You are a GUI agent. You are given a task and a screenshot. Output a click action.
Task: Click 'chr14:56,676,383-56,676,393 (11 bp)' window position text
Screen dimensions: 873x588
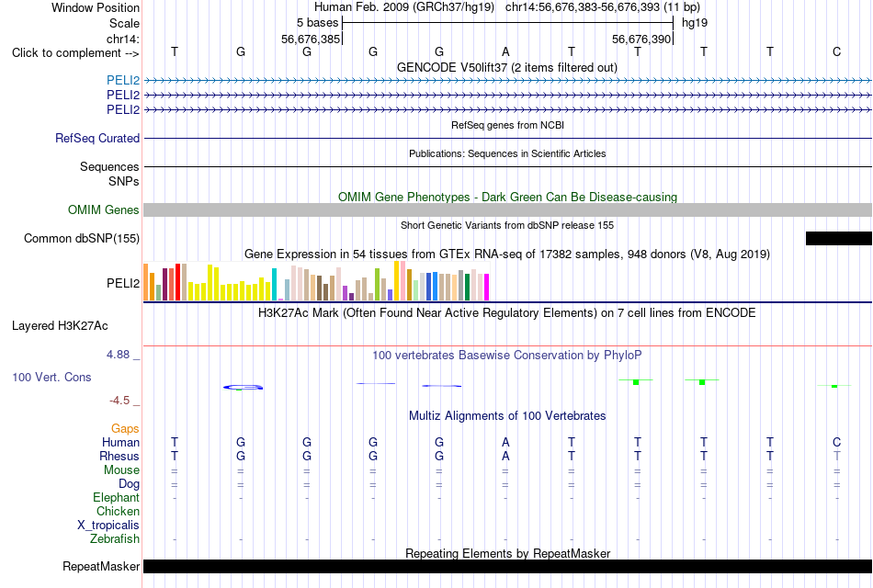point(603,7)
